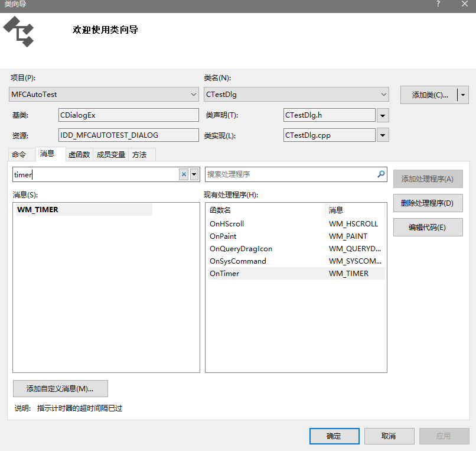Image resolution: width=476 pixels, height=451 pixels.
Task: Expand the CTestDlg.h declaration dropdown
Action: point(383,115)
